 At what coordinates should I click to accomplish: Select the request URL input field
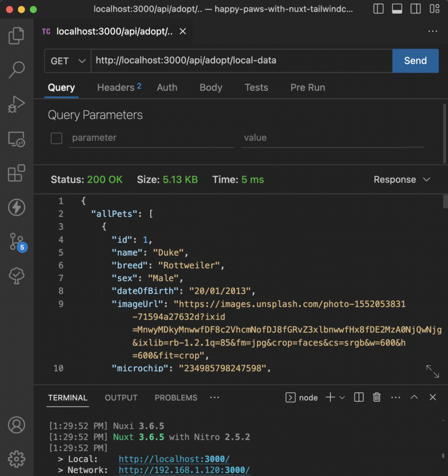239,61
